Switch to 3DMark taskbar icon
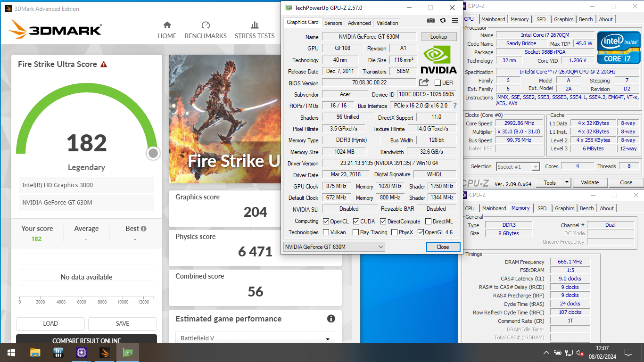The height and width of the screenshot is (362, 644). coord(105,353)
